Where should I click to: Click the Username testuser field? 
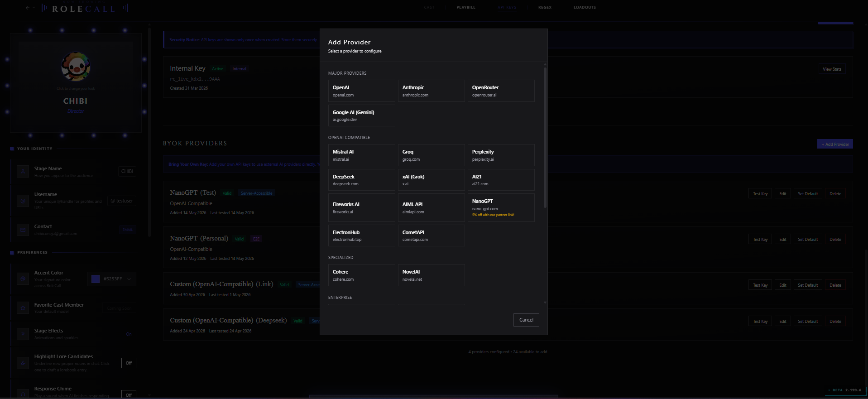tap(122, 201)
